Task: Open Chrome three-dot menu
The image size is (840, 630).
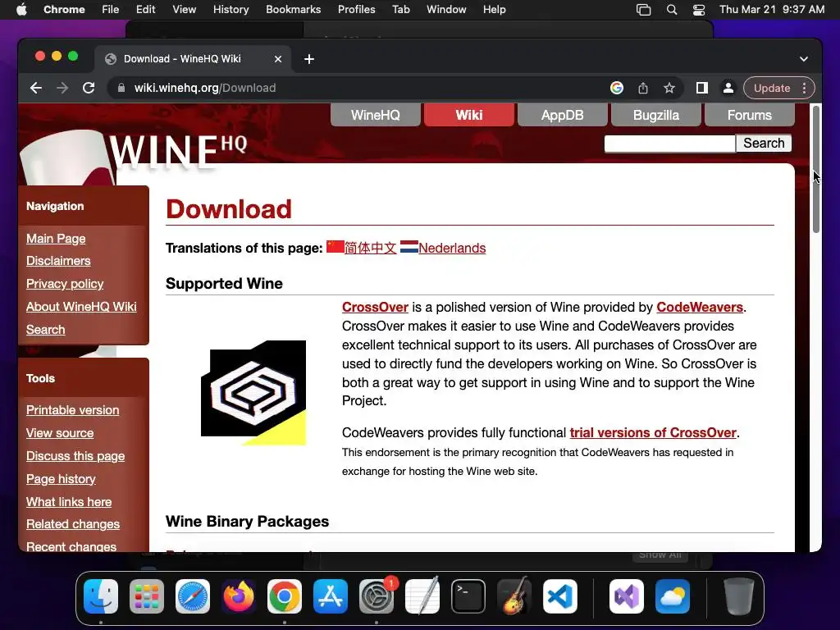Action: [x=804, y=88]
